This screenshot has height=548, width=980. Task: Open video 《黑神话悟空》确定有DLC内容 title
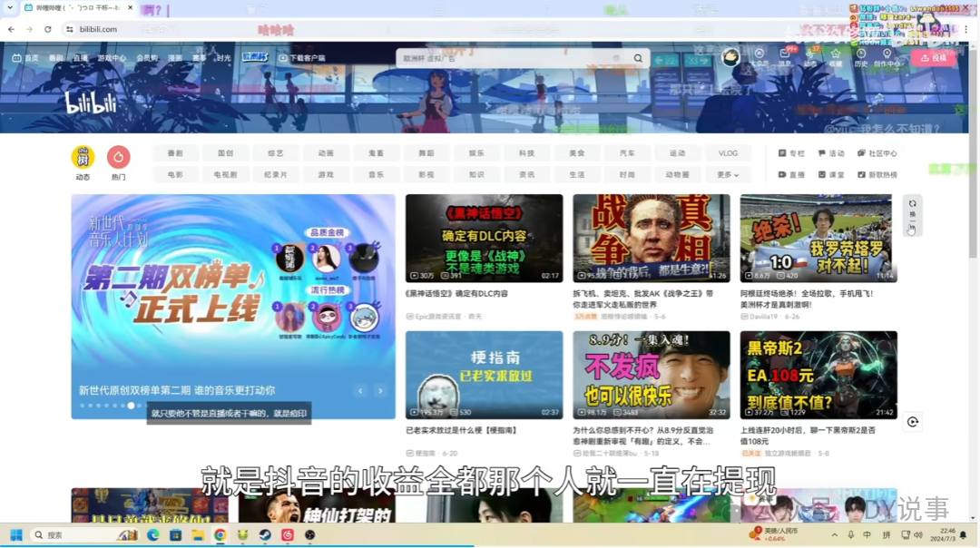pyautogui.click(x=456, y=294)
